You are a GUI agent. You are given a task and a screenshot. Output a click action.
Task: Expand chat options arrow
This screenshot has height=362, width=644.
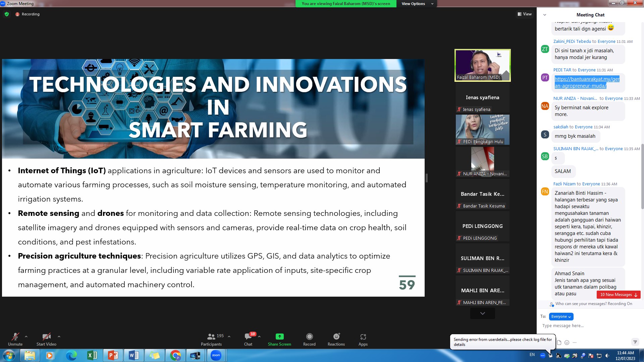[x=259, y=337]
